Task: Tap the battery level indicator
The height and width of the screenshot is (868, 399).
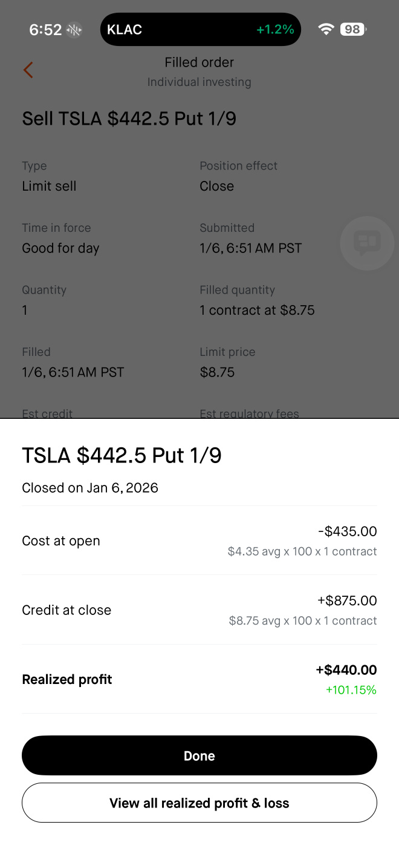Action: tap(354, 29)
